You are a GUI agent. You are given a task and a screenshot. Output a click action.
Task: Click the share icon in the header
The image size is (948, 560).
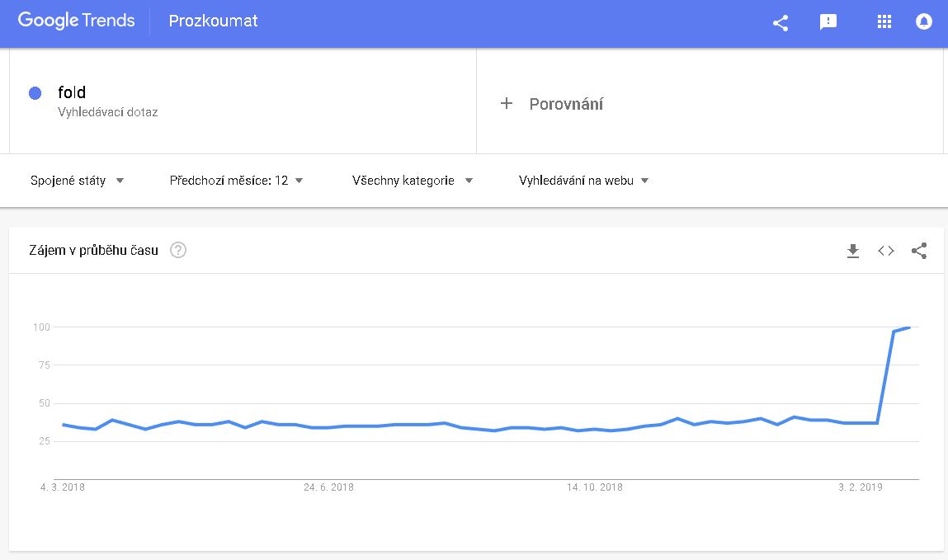coord(781,22)
